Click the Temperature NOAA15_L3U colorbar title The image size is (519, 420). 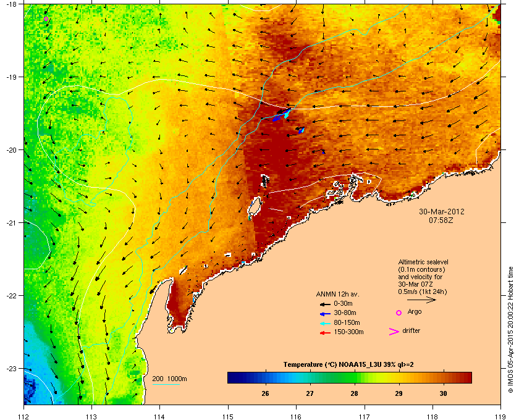pyautogui.click(x=348, y=364)
